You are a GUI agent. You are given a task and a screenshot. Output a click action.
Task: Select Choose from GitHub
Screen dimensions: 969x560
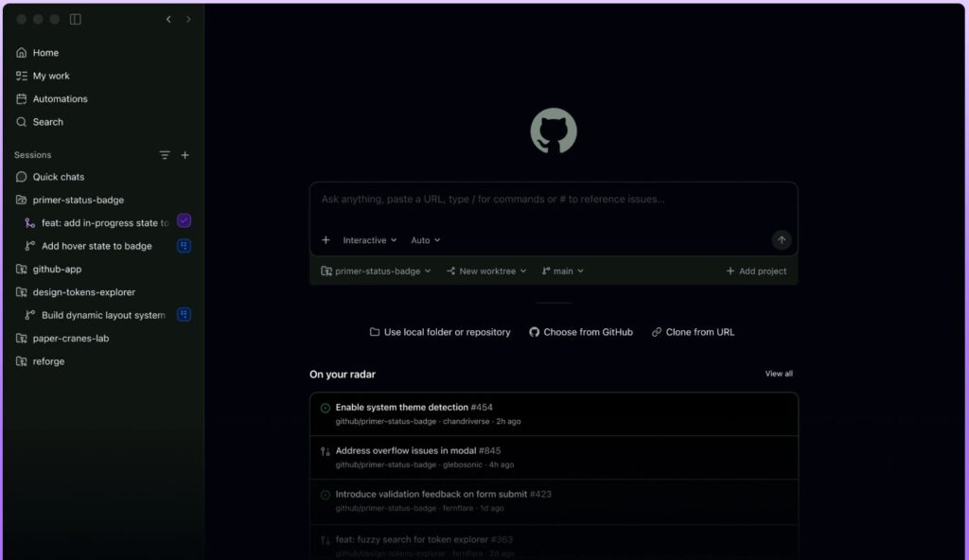581,332
